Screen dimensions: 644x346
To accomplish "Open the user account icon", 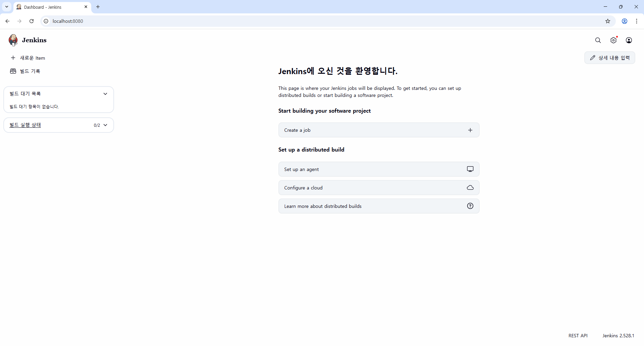I will [x=629, y=40].
